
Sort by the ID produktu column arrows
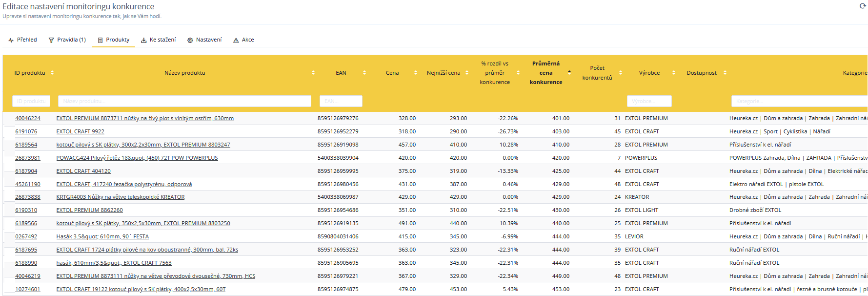[52, 73]
